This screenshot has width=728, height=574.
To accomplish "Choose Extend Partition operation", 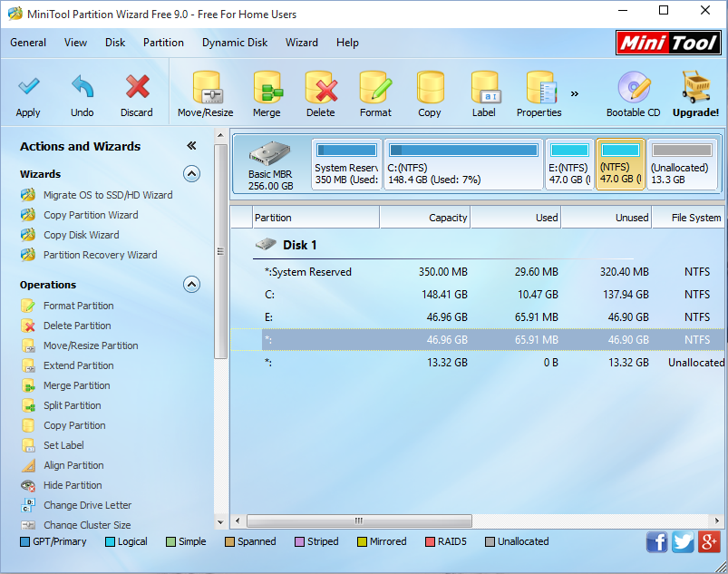I will 79,365.
